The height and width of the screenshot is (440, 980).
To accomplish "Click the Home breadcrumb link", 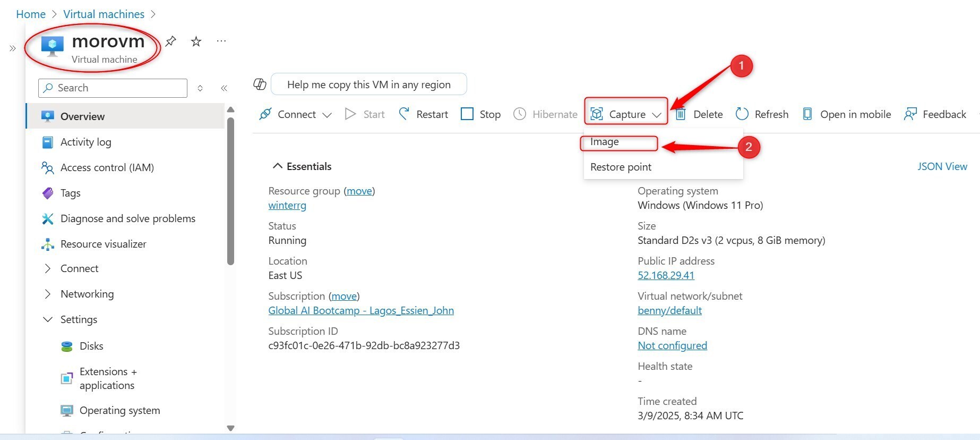I will (x=31, y=14).
